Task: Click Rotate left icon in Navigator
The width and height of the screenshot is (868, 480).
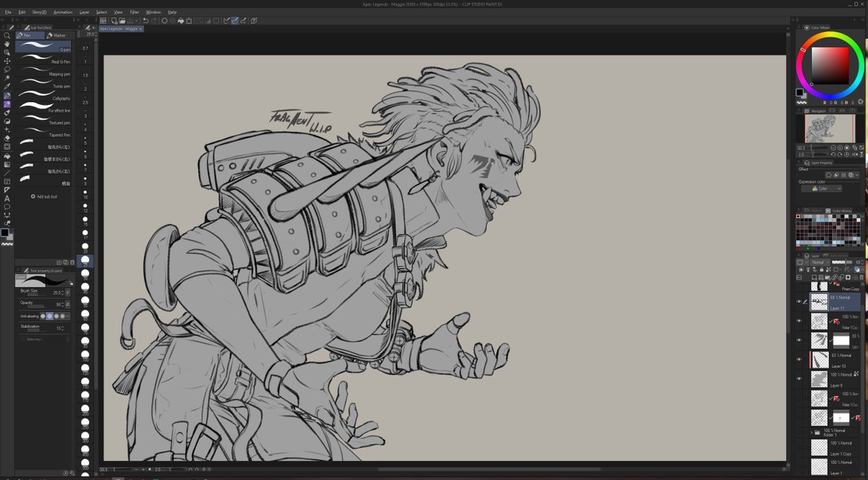Action: pos(833,154)
